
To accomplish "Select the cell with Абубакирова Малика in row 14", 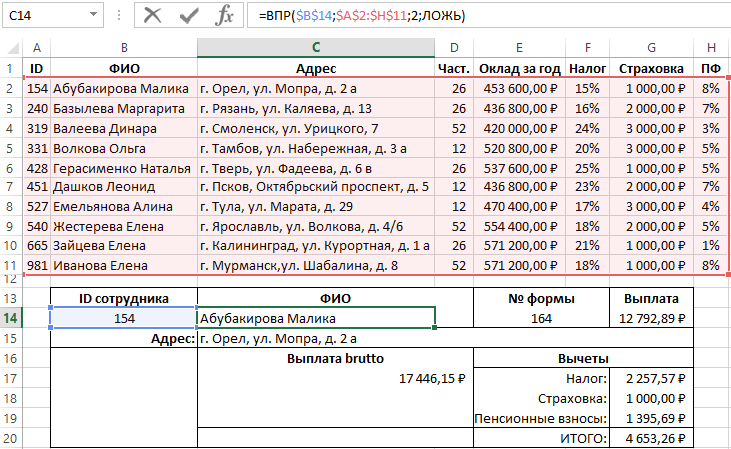I will 316,318.
